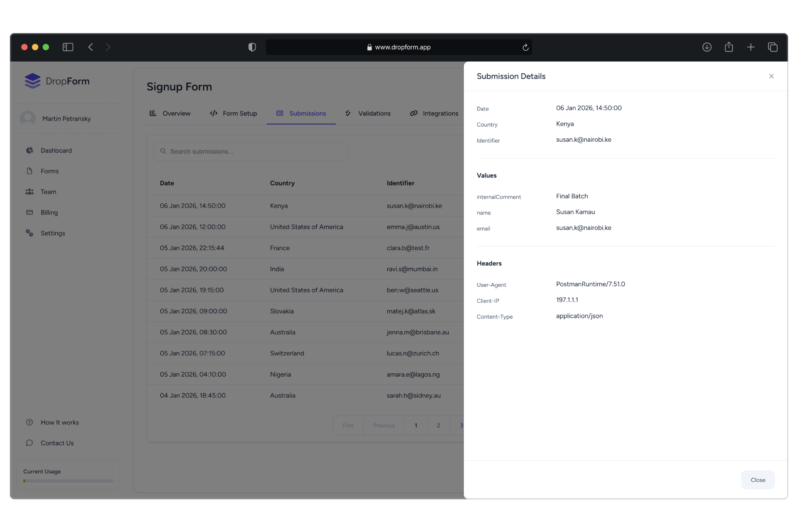Click the How It works question-mark icon
The height and width of the screenshot is (532, 798).
click(x=30, y=422)
